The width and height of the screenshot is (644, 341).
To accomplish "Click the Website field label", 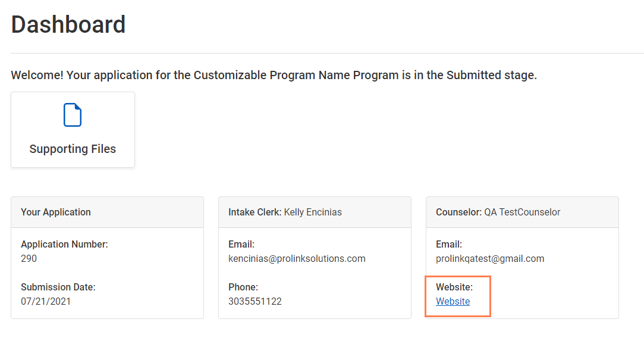I will (454, 287).
